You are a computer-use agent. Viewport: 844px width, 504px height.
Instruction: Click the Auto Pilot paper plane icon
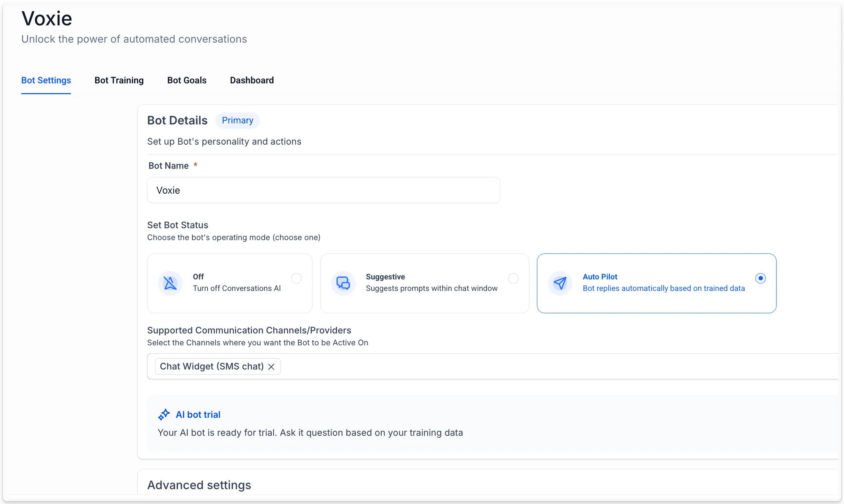pyautogui.click(x=560, y=283)
